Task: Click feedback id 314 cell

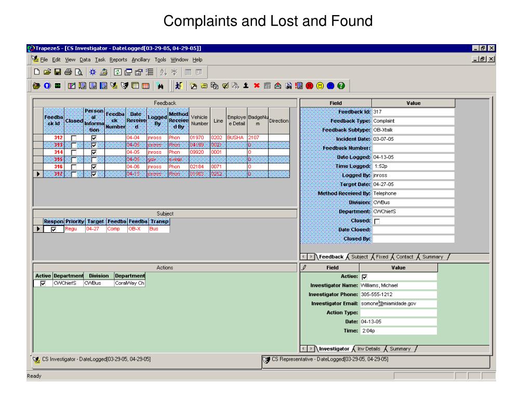Action: [x=54, y=152]
